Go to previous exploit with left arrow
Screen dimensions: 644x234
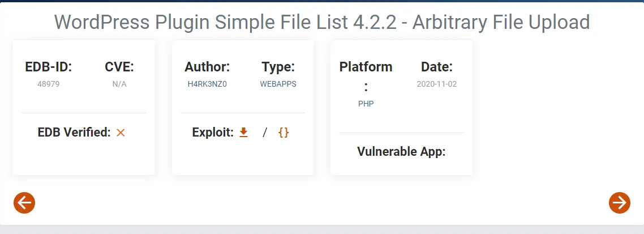click(24, 203)
